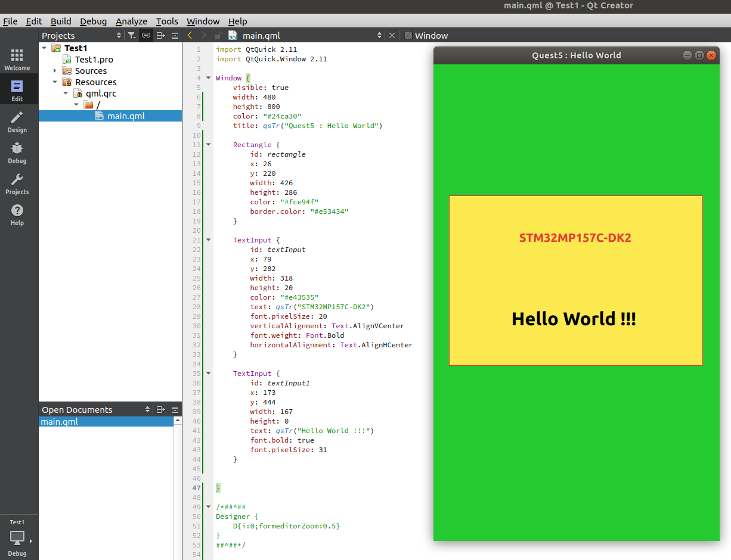Split the Open Documents panel
This screenshot has height=560, width=731.
(x=160, y=410)
